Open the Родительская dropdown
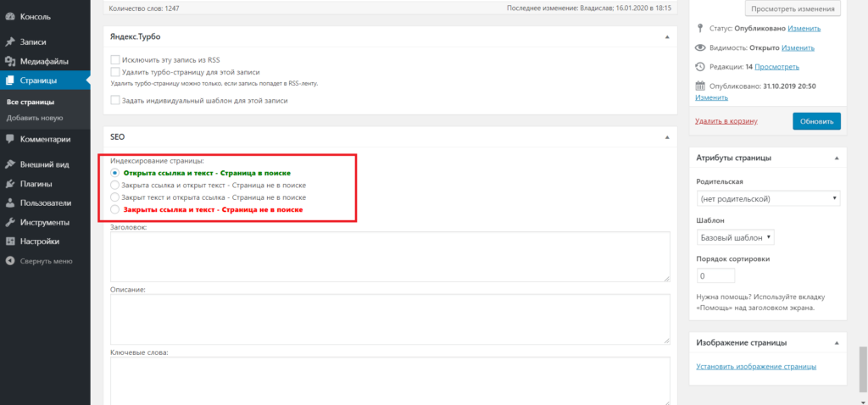Viewport: 868px width, 405px height. point(767,199)
